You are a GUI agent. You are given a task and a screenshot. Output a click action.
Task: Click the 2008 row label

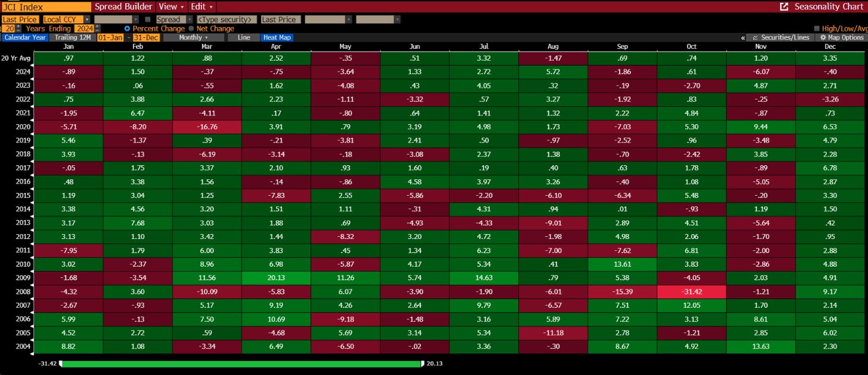pos(23,292)
